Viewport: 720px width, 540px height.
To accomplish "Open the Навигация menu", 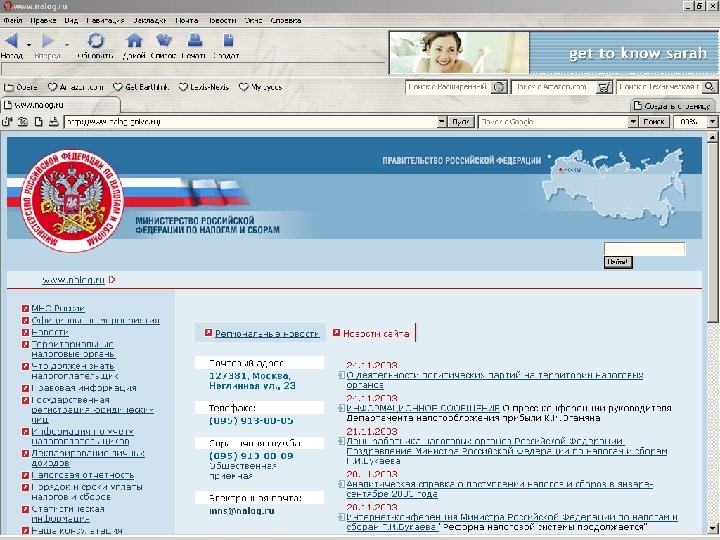I will 105,20.
